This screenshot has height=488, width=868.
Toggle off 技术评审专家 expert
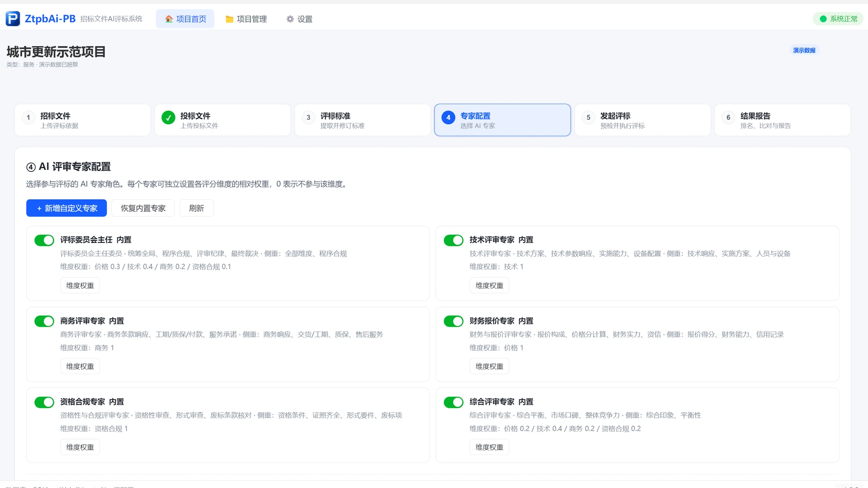pyautogui.click(x=453, y=240)
